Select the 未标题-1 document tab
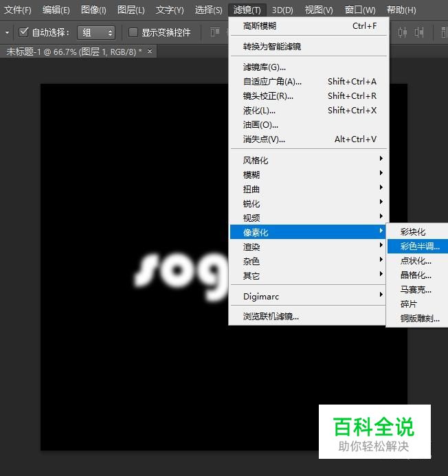The image size is (448, 476). point(74,52)
